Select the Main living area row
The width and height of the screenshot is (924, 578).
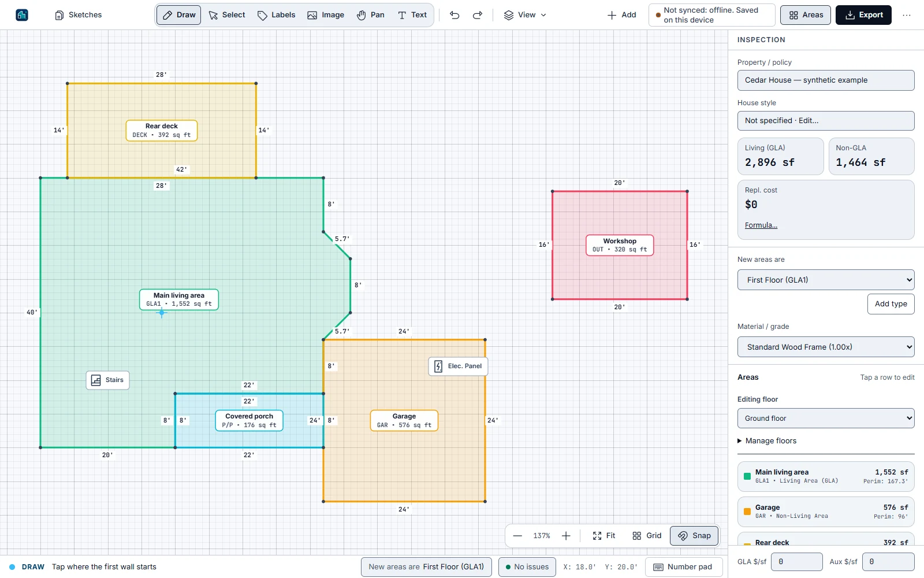point(826,476)
